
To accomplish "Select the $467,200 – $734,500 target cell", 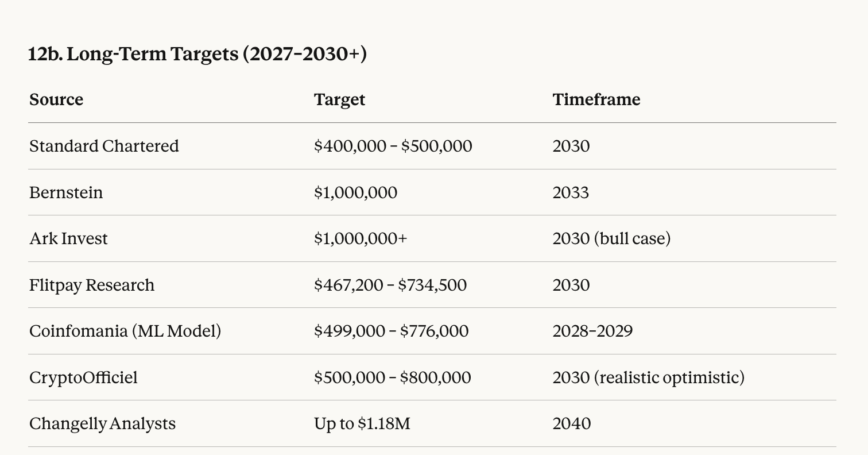I will click(x=390, y=285).
